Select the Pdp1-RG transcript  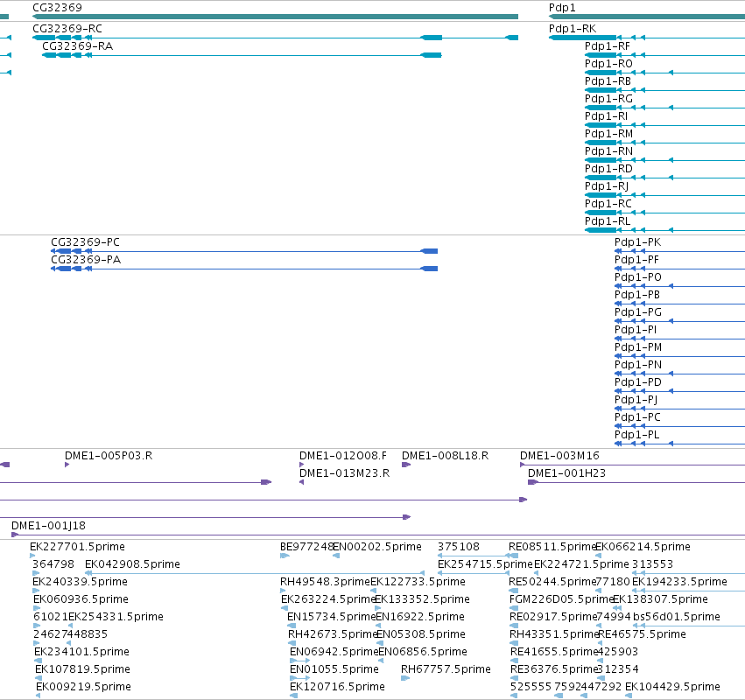608,99
